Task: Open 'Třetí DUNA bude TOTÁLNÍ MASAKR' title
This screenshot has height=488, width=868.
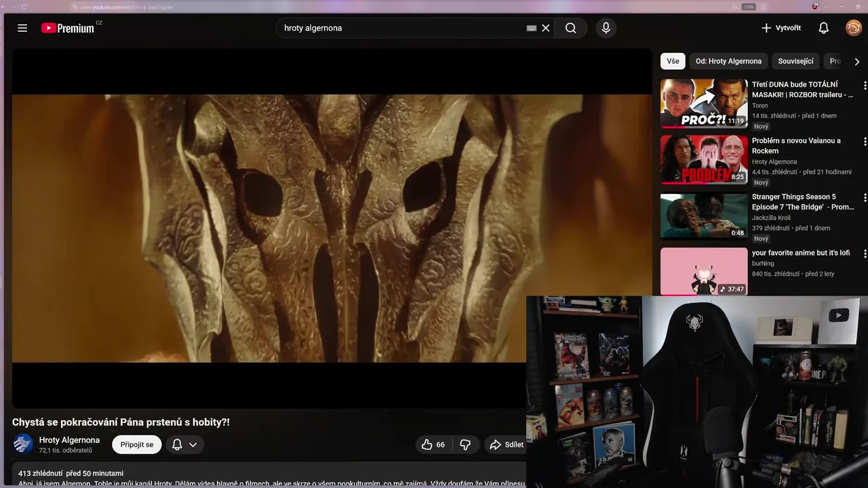Action: (x=802, y=89)
